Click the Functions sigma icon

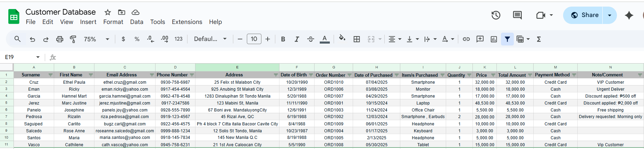539,39
